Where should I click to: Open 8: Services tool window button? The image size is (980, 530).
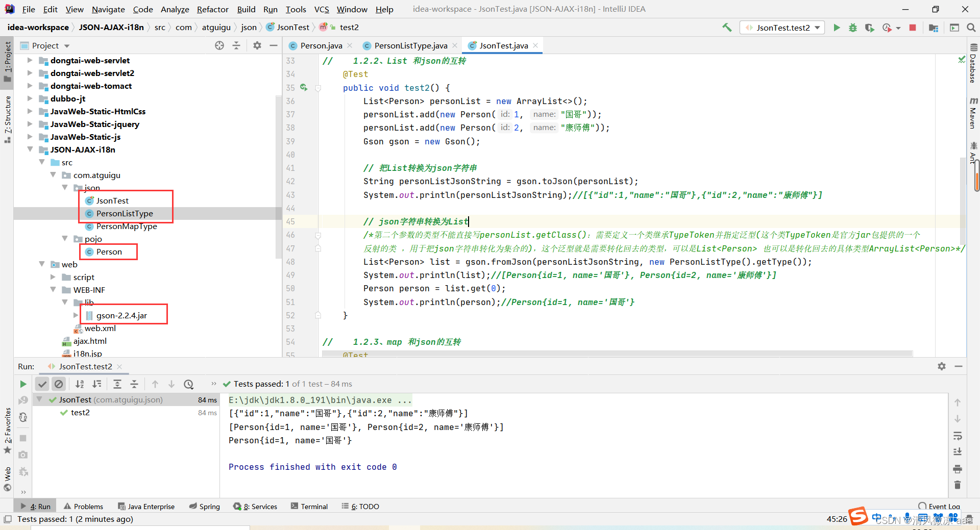click(x=255, y=507)
